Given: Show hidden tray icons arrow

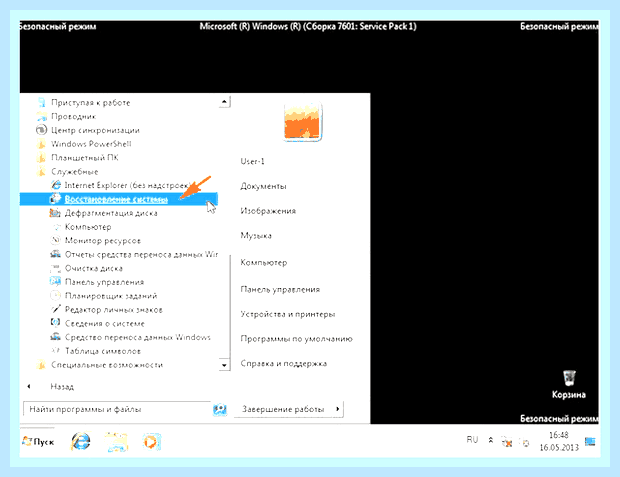Looking at the screenshot, I should [490, 440].
